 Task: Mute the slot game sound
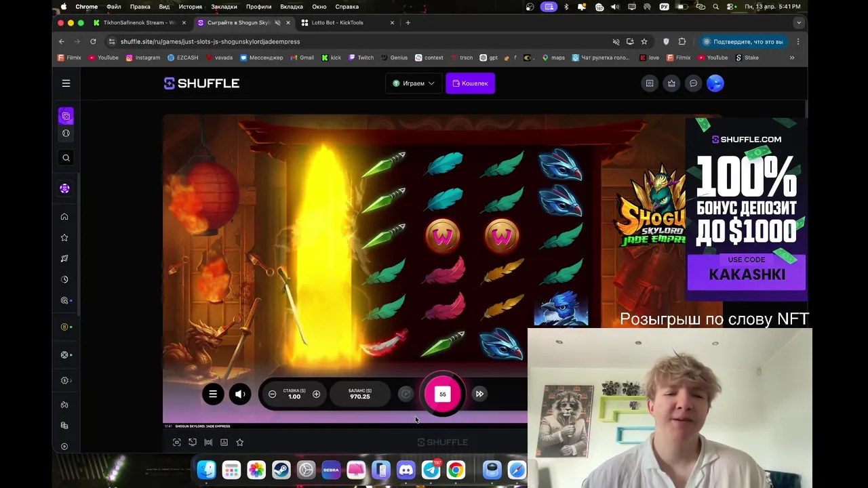click(239, 394)
